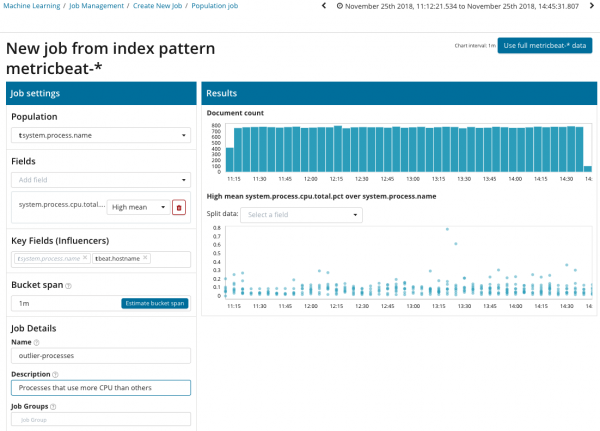Delete the system.process.cpu.total field with trash icon

click(x=179, y=207)
